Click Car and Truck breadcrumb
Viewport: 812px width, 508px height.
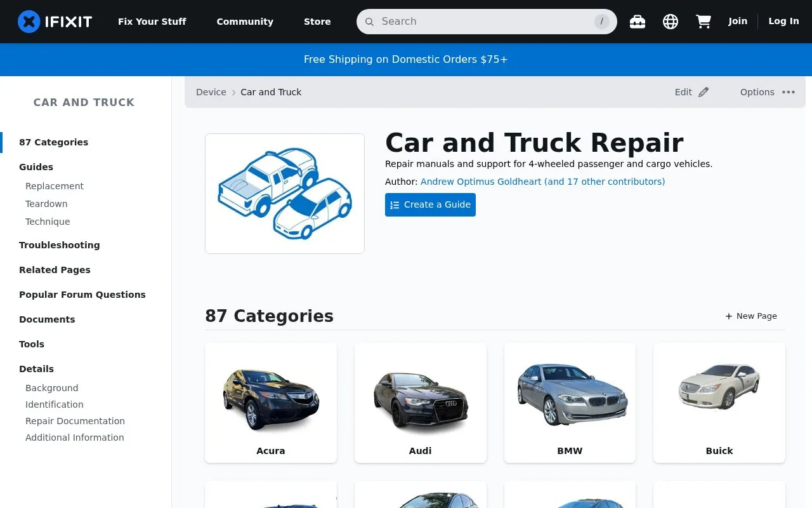[271, 92]
